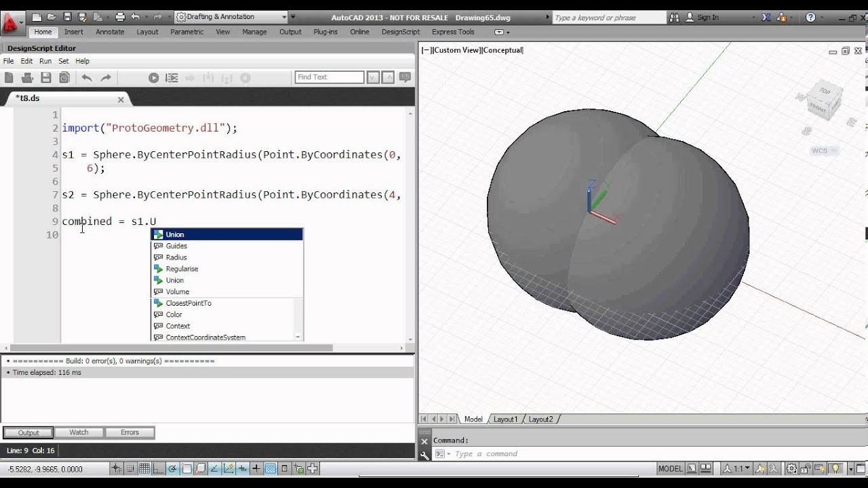Open the Help menu in DesignScript Editor
The height and width of the screenshot is (488, 868).
click(82, 61)
